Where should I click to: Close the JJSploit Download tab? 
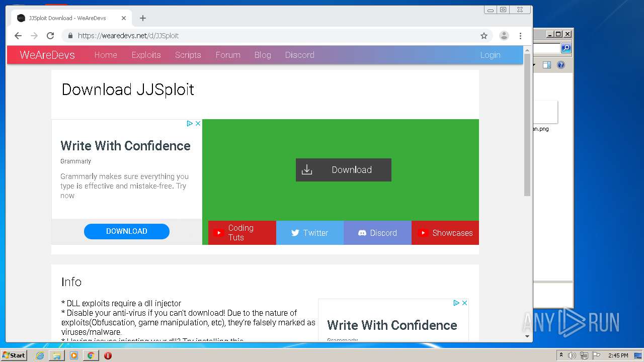click(x=124, y=18)
